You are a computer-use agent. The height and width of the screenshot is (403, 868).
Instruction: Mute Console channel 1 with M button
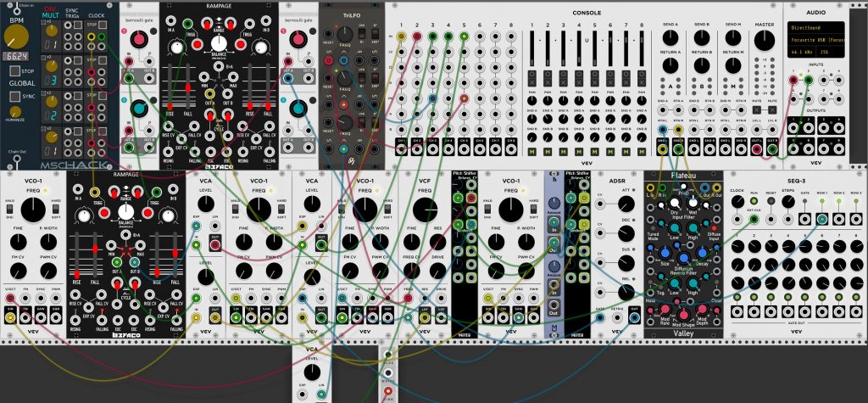532,151
